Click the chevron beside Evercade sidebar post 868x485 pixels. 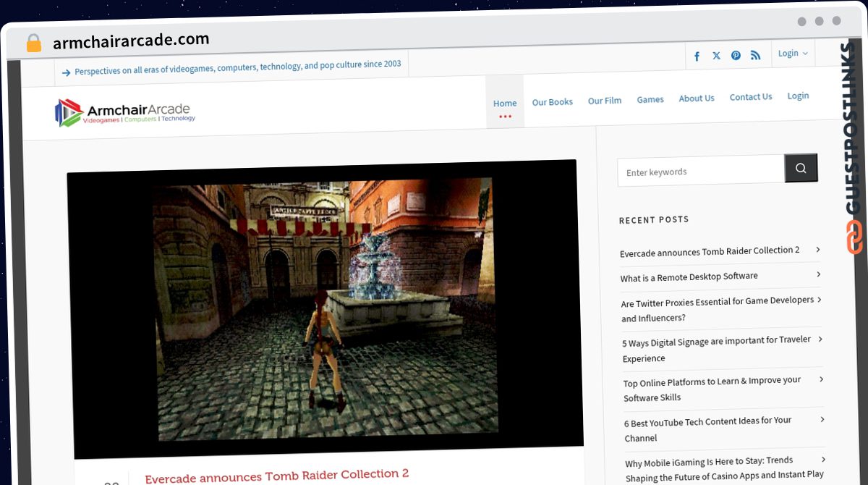pos(818,249)
